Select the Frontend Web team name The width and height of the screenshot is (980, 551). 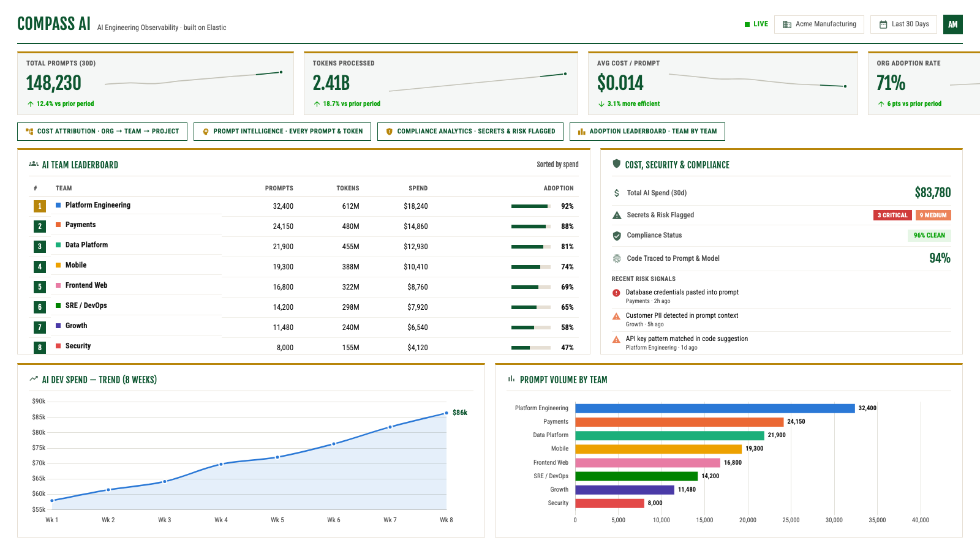pos(86,285)
